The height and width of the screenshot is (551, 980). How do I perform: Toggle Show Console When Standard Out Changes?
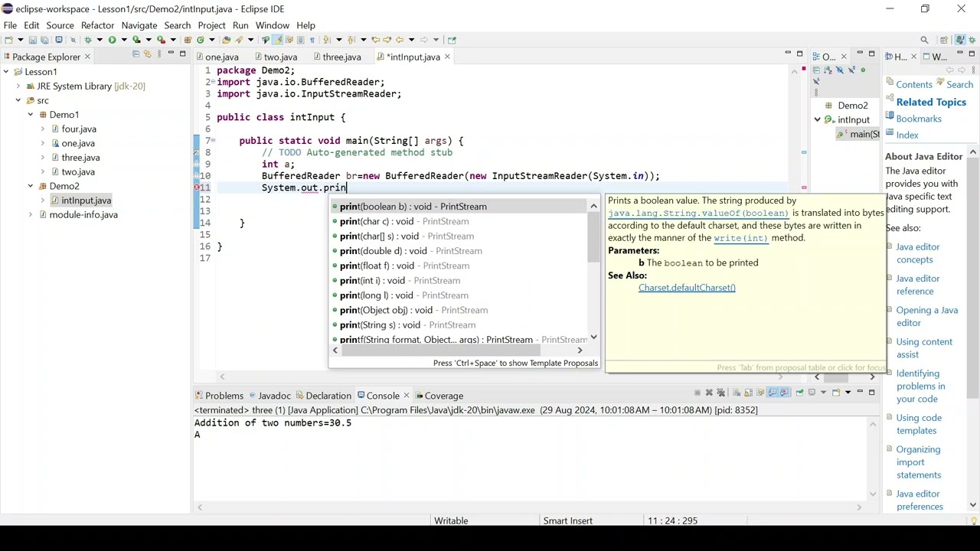coord(773,393)
